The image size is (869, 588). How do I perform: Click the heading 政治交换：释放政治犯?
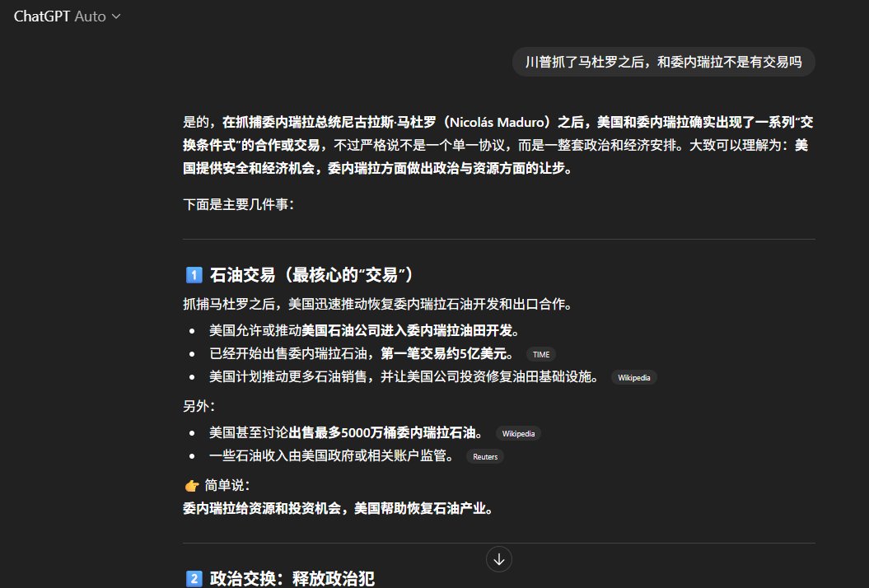(292, 579)
